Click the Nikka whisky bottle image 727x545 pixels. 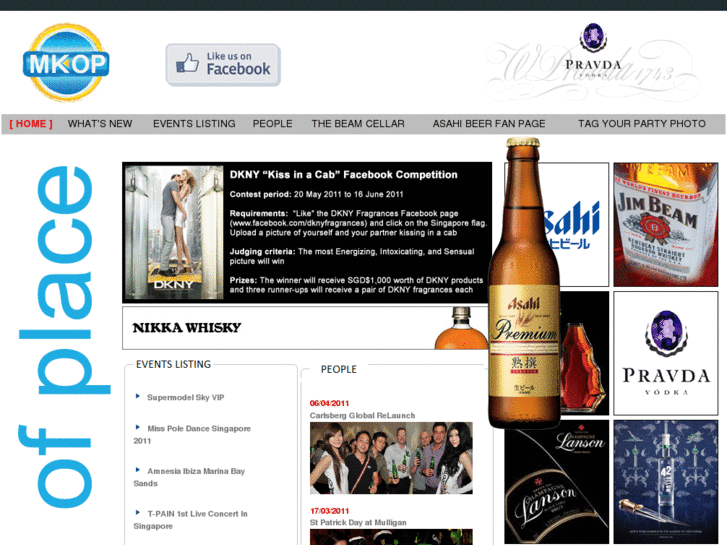click(461, 328)
